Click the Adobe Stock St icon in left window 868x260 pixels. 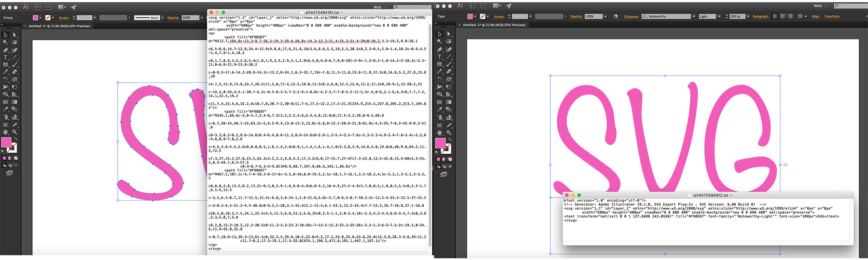click(48, 7)
